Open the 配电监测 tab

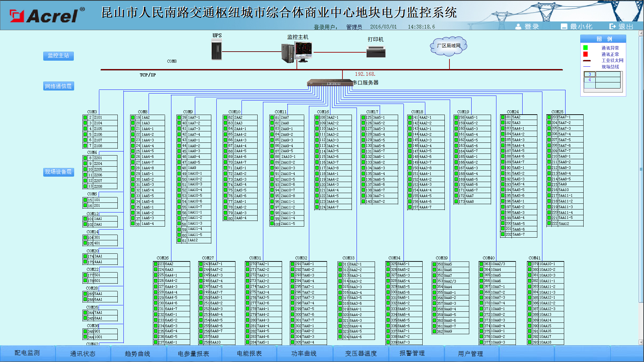[27, 353]
